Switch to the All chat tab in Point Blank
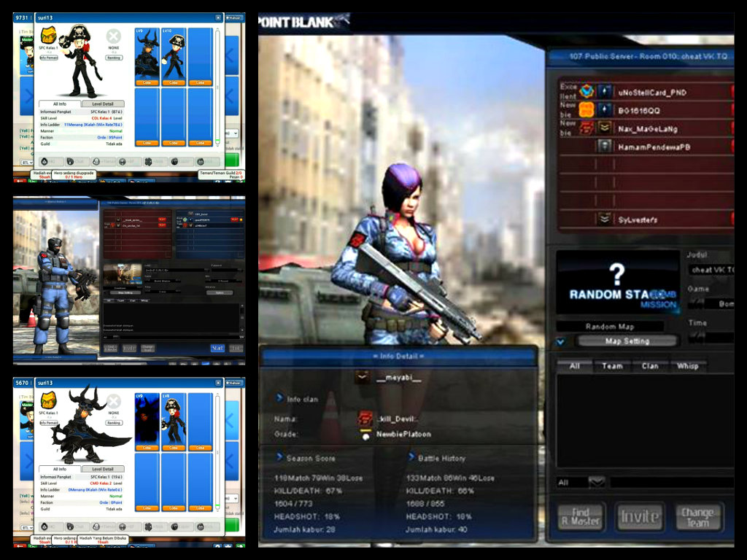The width and height of the screenshot is (747, 560). tap(575, 366)
